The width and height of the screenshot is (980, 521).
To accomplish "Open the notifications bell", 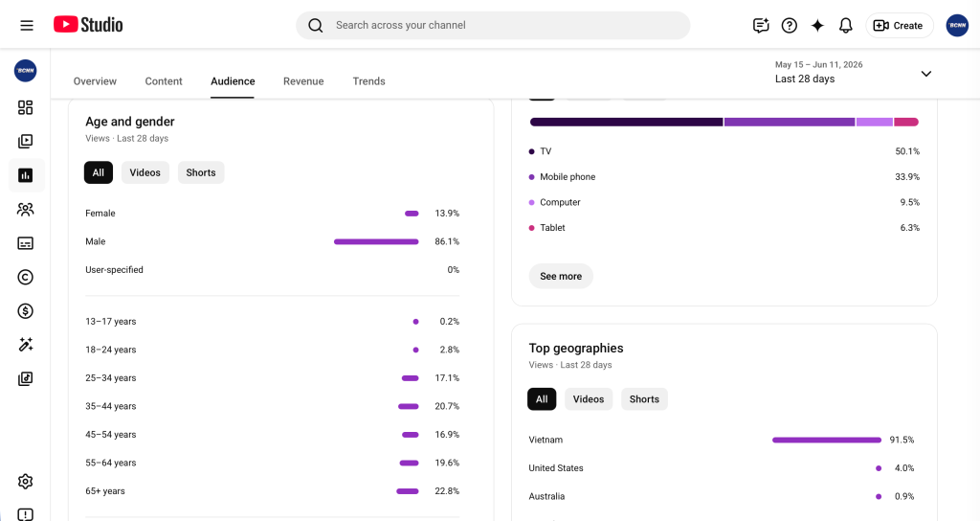I will tap(846, 26).
